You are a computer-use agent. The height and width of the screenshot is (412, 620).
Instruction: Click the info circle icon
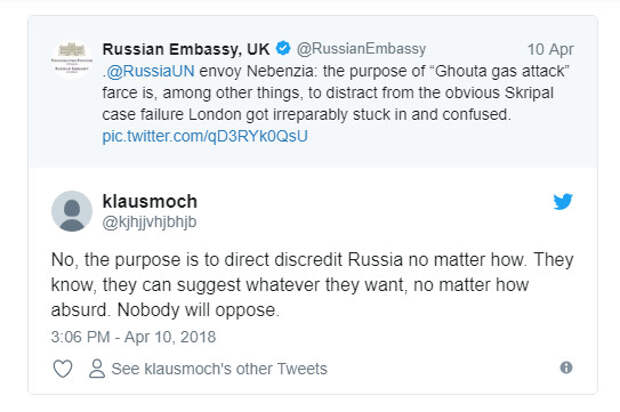coord(566,368)
